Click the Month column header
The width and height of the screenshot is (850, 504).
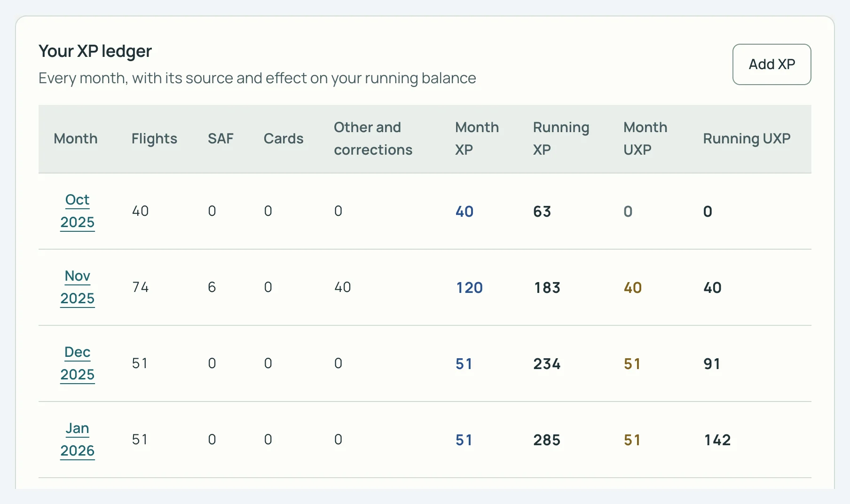[x=76, y=139]
